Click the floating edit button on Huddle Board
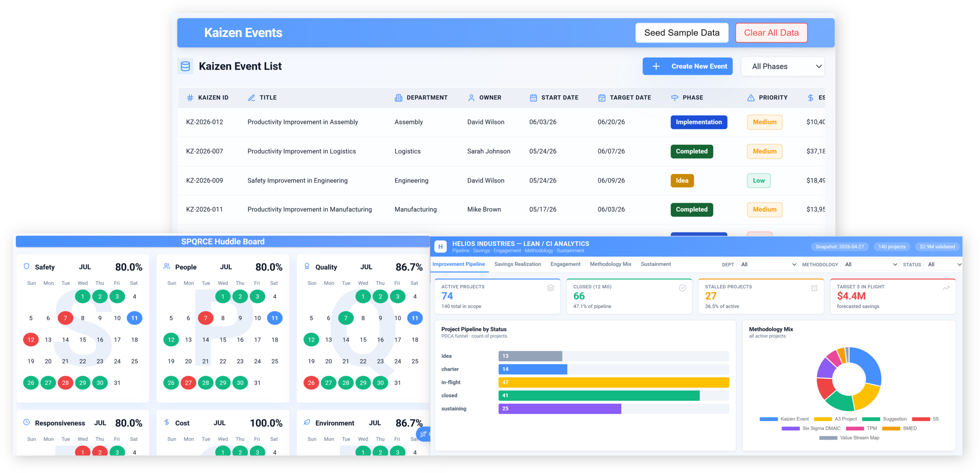This screenshot has height=473, width=980. (x=423, y=434)
